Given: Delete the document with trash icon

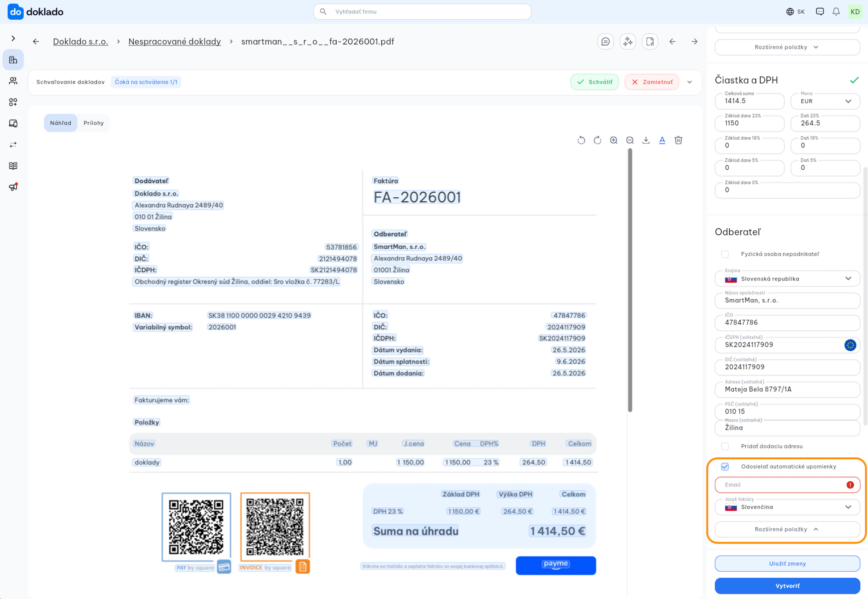Looking at the screenshot, I should point(678,140).
